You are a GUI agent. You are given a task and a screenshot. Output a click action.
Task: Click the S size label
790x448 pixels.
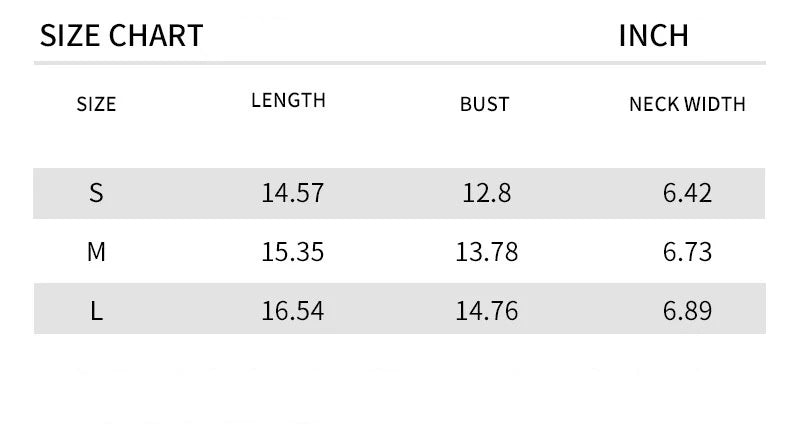96,193
